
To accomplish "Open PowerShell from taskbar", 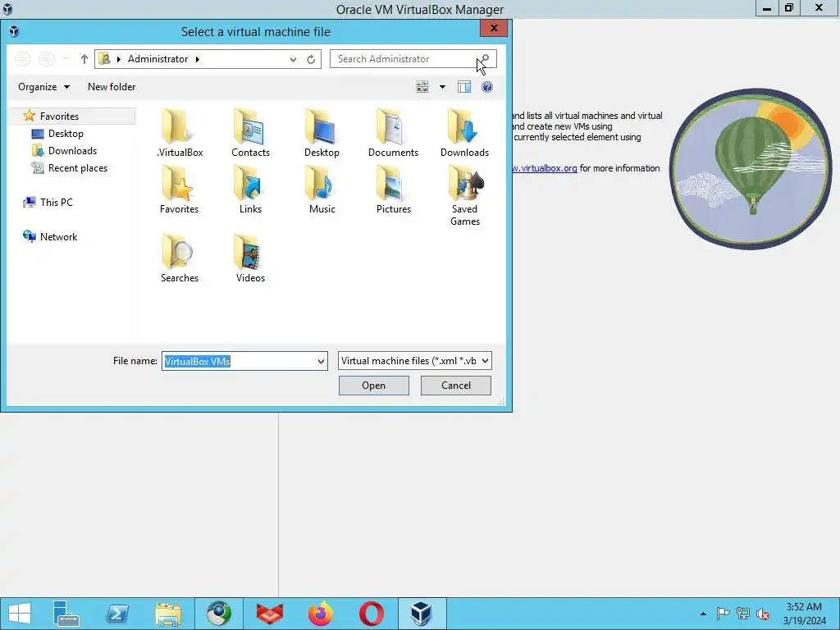I will click(x=116, y=614).
